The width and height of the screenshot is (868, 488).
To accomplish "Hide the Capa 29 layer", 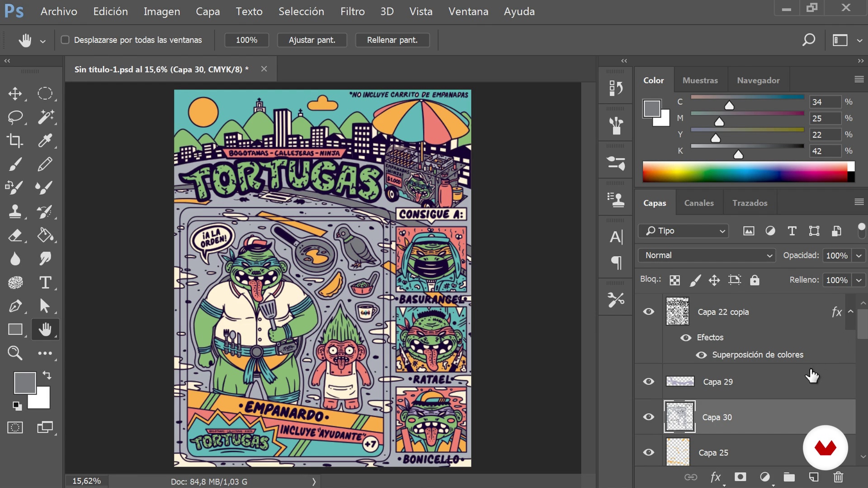I will tap(649, 381).
